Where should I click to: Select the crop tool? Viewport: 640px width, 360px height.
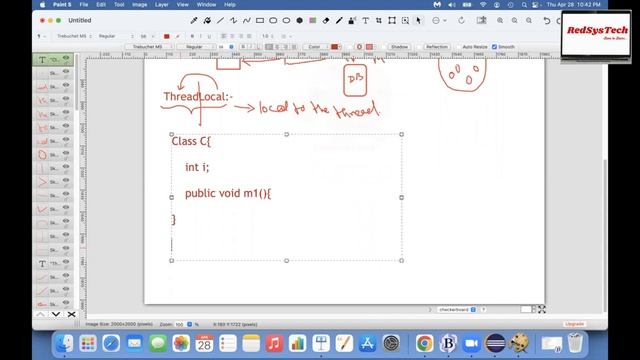[379, 20]
